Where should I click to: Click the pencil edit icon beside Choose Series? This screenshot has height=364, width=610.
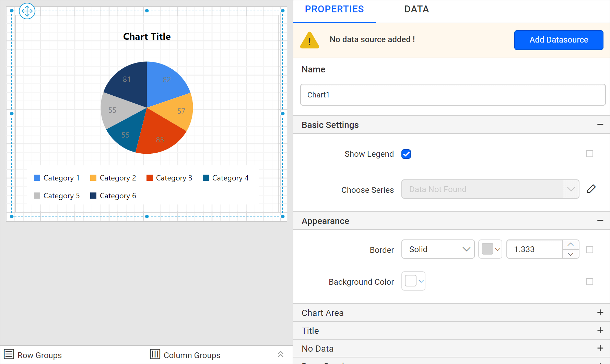coord(591,189)
